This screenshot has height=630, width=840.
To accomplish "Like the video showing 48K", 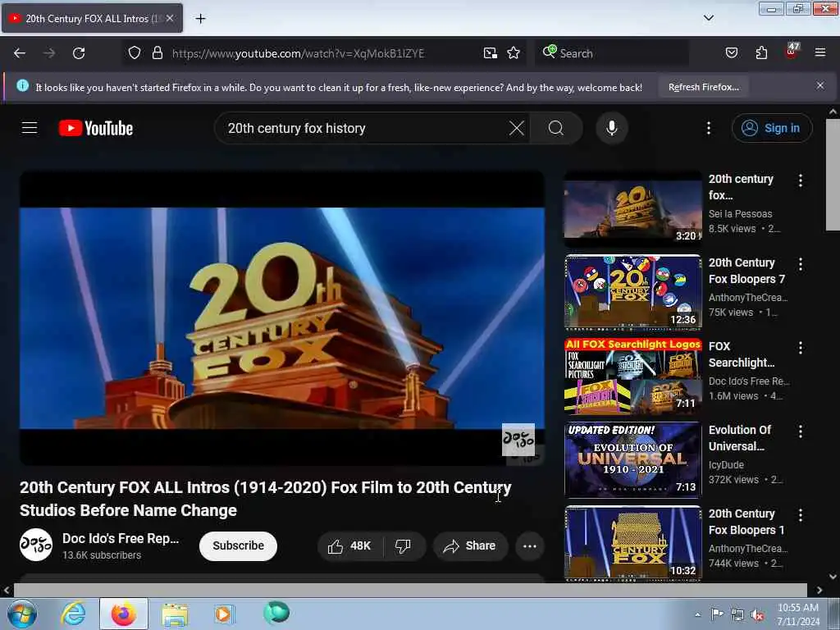I will pos(349,546).
